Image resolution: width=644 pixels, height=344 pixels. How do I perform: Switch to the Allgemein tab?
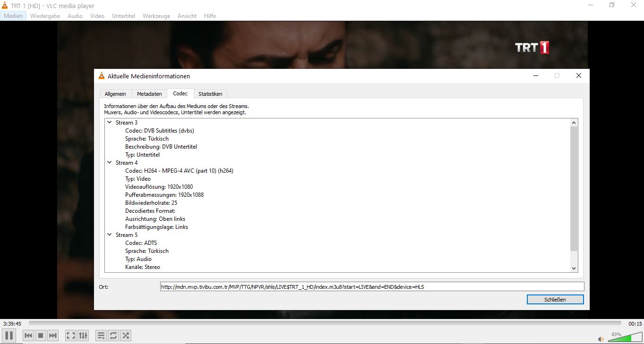[115, 94]
